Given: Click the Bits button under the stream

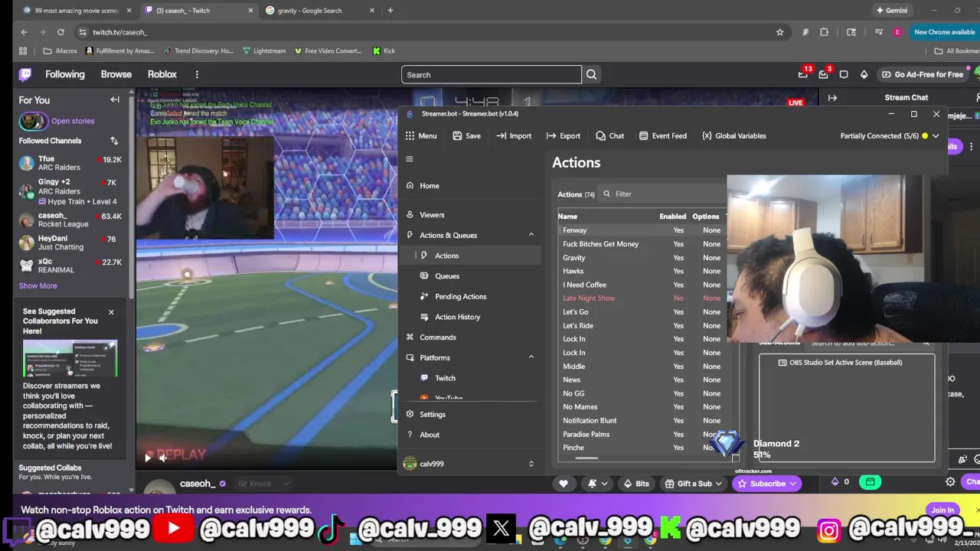Looking at the screenshot, I should (635, 484).
